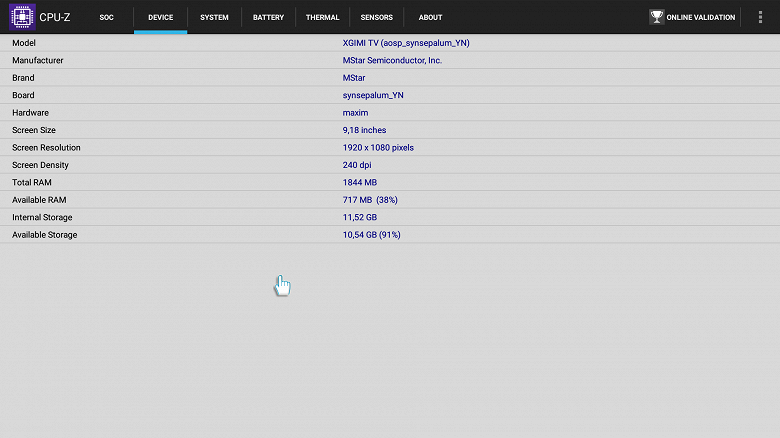
Task: Click the 10,54 GB (91%) value
Action: 372,234
